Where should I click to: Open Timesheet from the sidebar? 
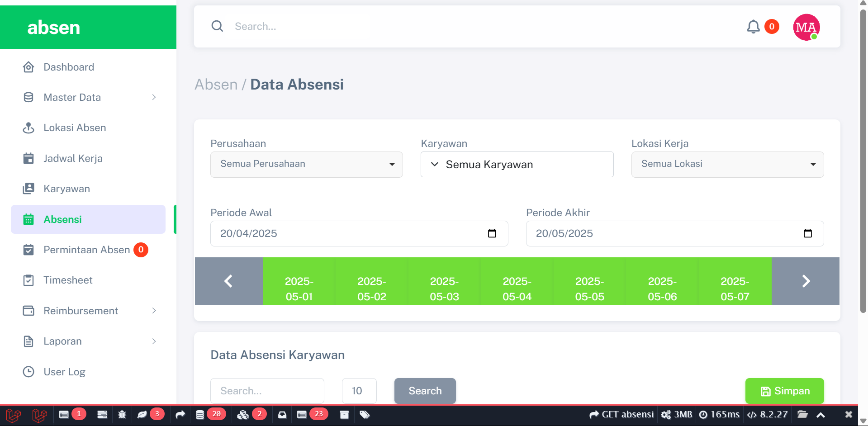tap(68, 280)
